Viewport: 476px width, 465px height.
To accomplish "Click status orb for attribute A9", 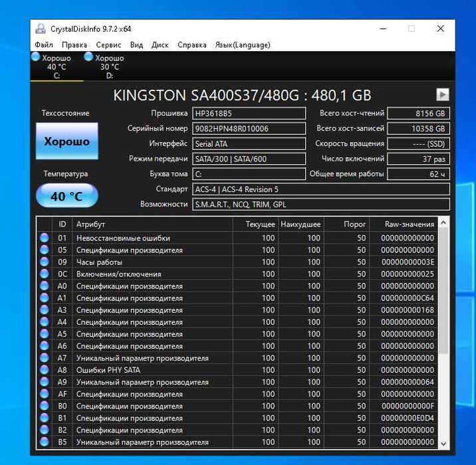I will click(45, 382).
